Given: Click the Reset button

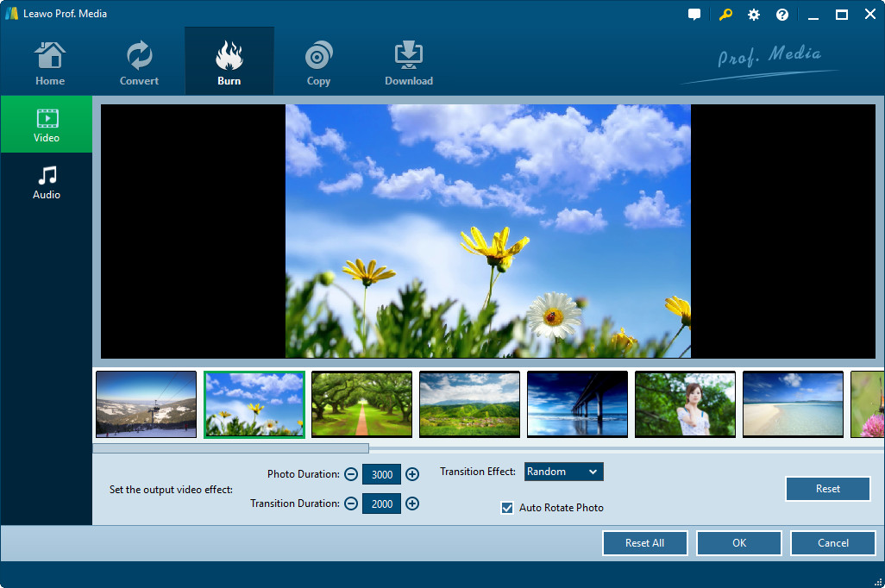Looking at the screenshot, I should (827, 489).
